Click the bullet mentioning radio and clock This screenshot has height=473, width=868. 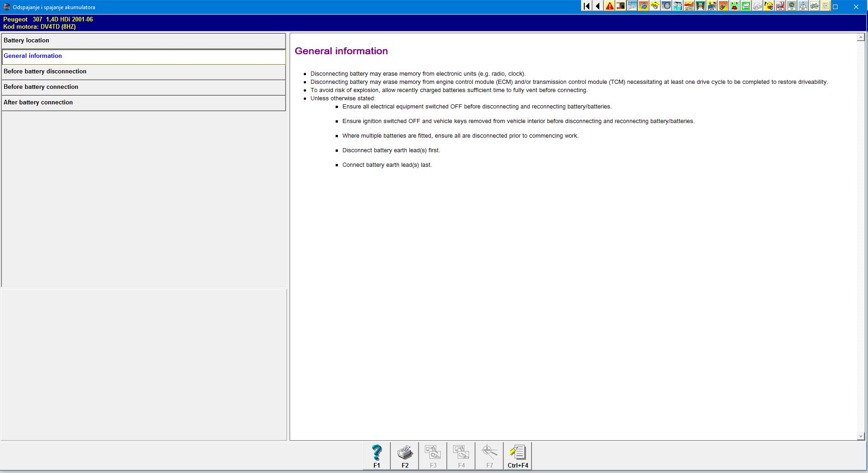[x=418, y=74]
